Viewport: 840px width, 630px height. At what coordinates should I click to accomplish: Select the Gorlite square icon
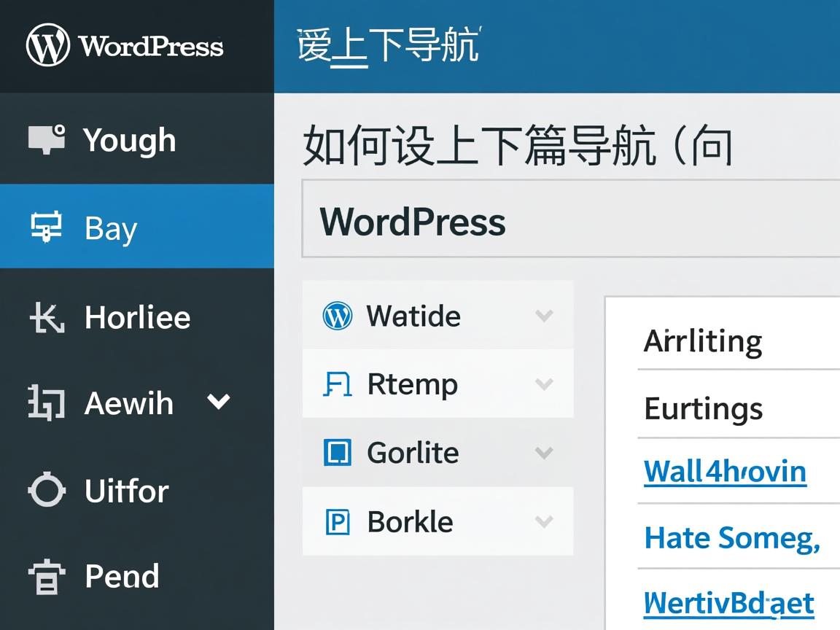337,453
